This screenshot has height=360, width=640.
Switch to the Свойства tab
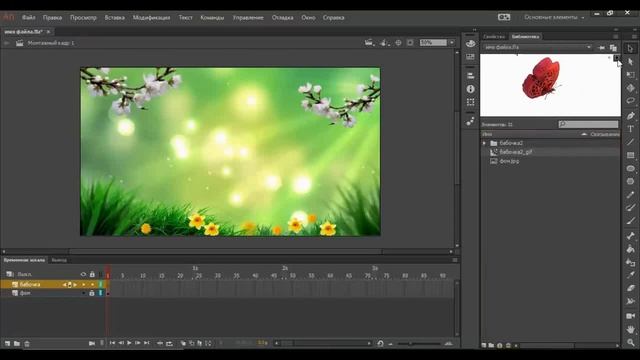click(x=494, y=37)
